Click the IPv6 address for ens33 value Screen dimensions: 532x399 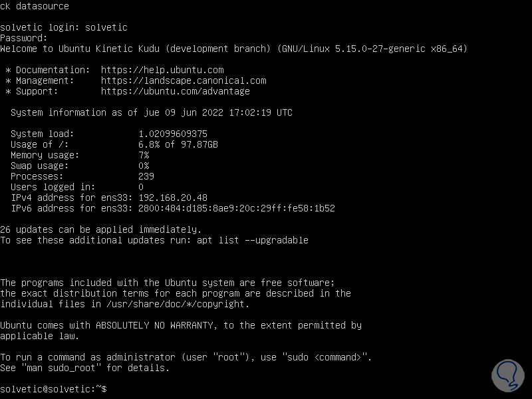coord(236,208)
